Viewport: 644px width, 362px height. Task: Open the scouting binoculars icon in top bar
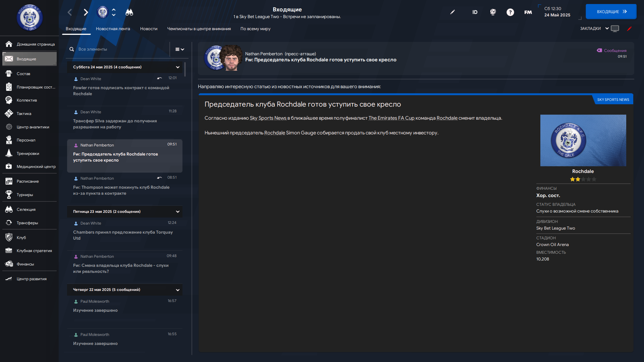pyautogui.click(x=129, y=12)
